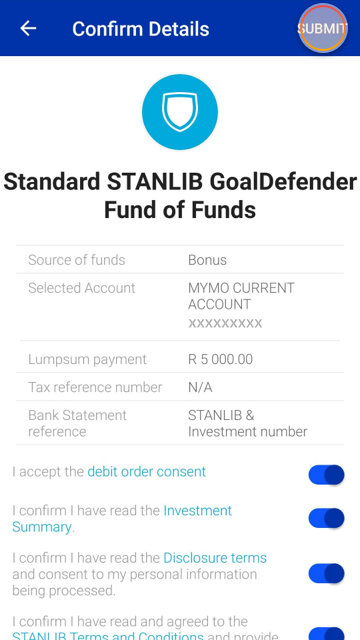The height and width of the screenshot is (640, 360).
Task: Toggle the Investment Summary confirmation switch
Action: (326, 518)
